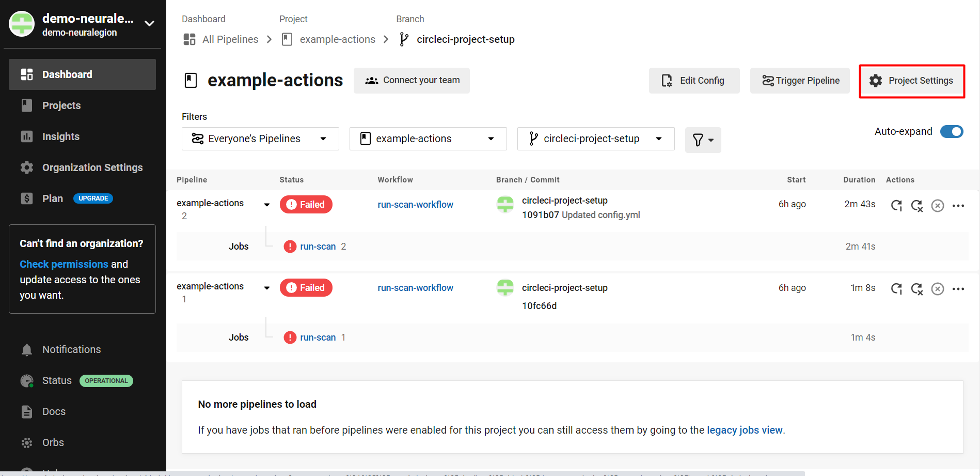Click the Insights chart icon
The image size is (980, 476).
tap(27, 136)
